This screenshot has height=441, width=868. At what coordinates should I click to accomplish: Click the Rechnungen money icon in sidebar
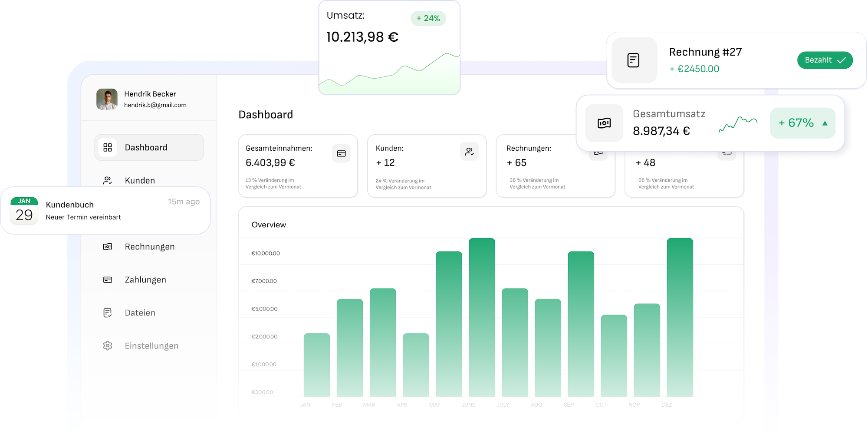pos(108,247)
